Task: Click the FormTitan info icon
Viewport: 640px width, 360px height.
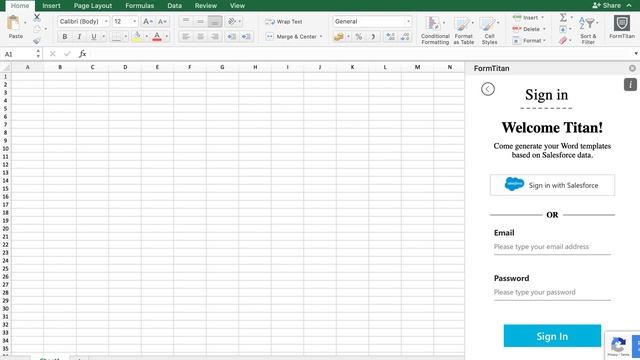Action: click(630, 84)
